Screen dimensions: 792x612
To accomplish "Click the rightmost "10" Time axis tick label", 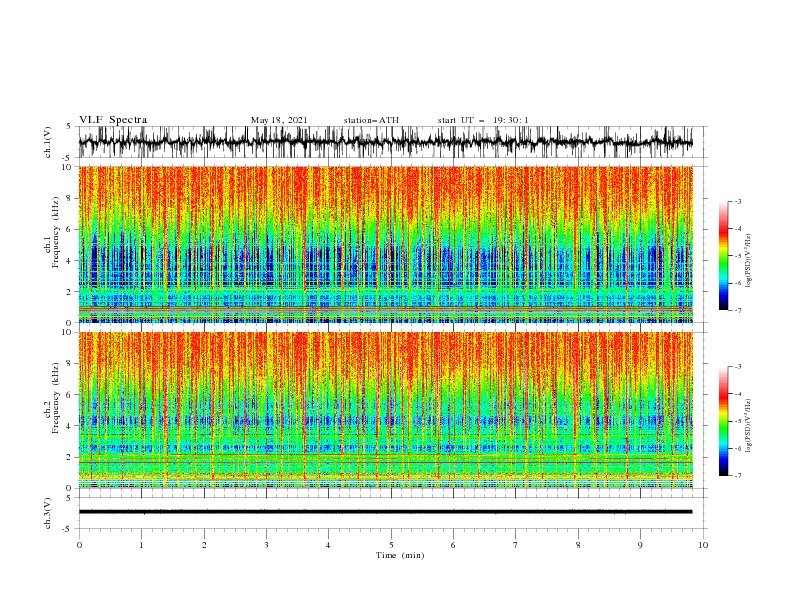I will tap(703, 545).
